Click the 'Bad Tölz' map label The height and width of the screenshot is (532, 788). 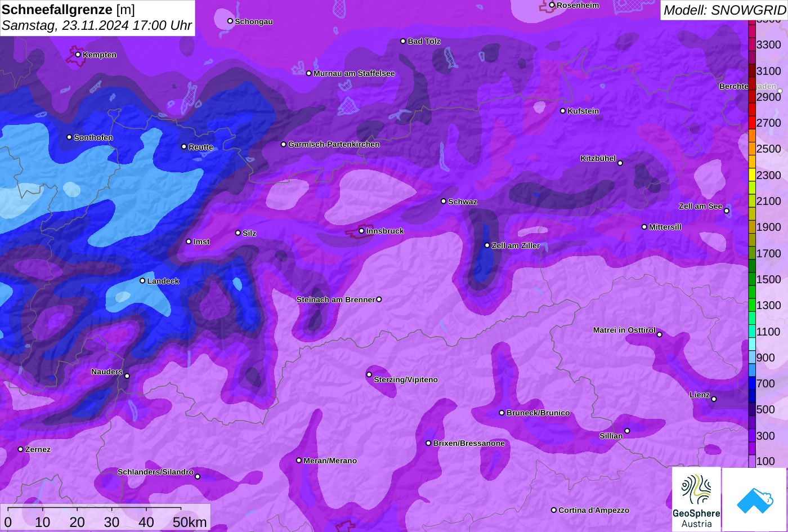(424, 41)
